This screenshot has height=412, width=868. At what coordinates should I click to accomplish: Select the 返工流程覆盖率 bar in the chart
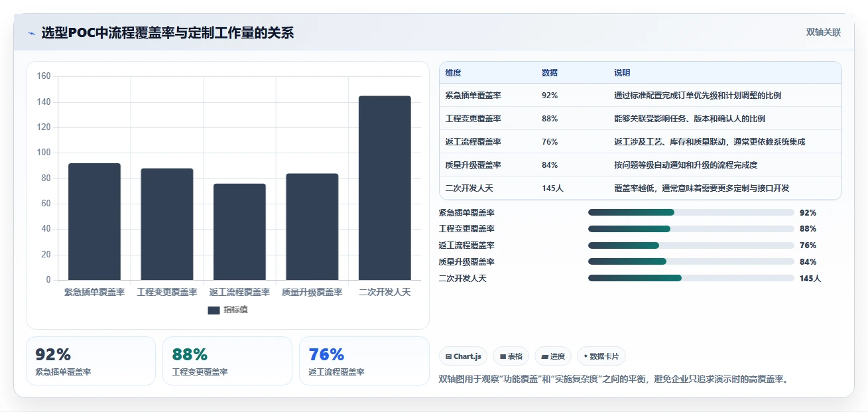(239, 232)
